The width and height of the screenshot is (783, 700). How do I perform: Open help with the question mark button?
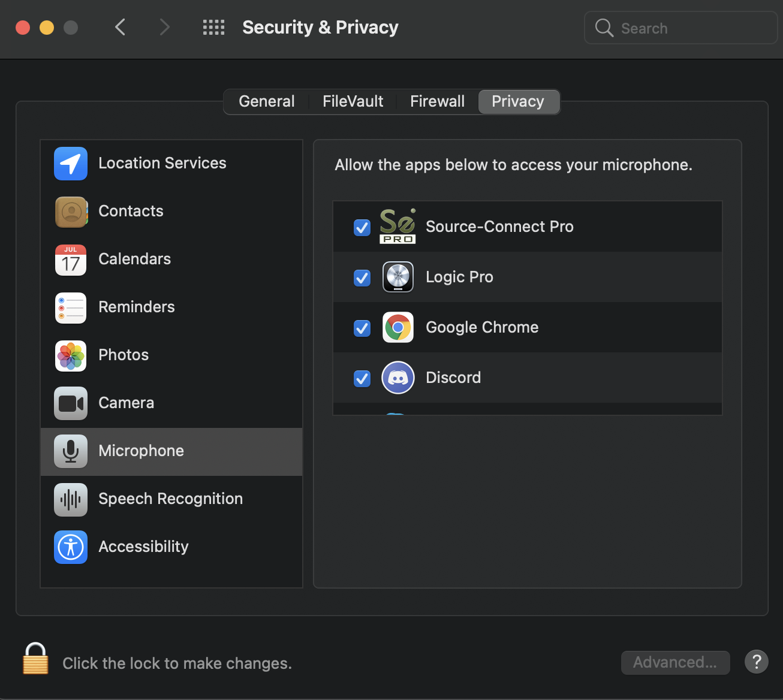pyautogui.click(x=756, y=662)
